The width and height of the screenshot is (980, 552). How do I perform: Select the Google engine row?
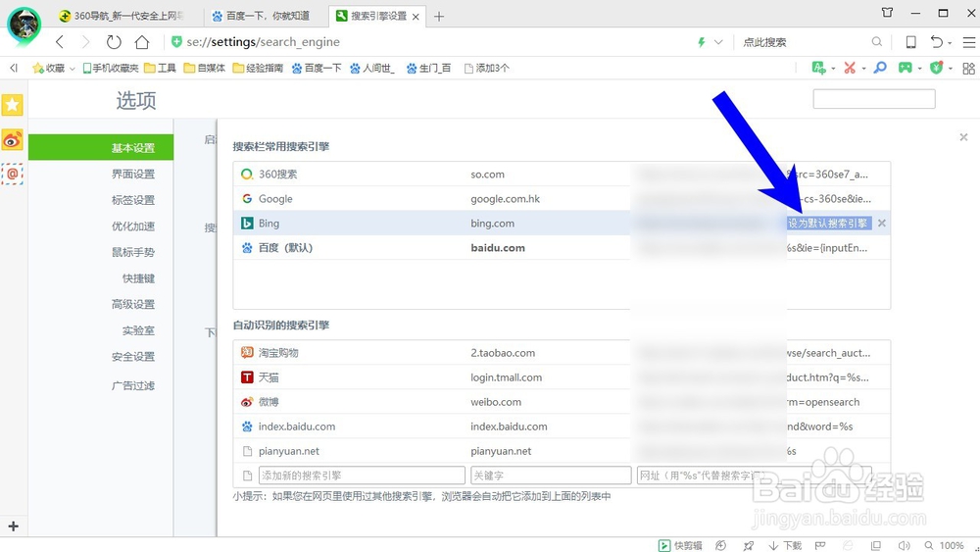tap(562, 199)
